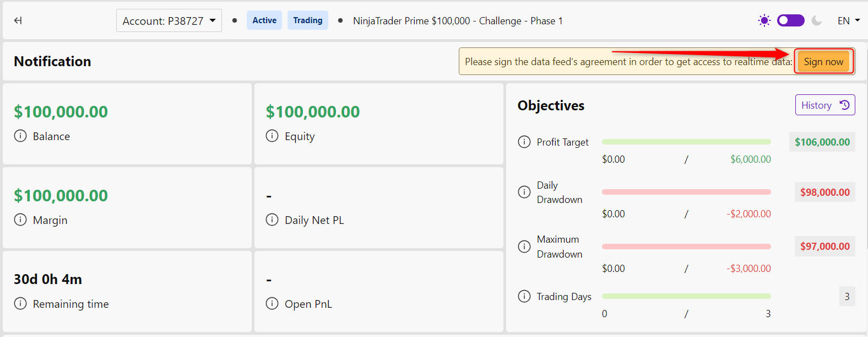Click the Active status tag
868x337 pixels.
click(x=264, y=20)
